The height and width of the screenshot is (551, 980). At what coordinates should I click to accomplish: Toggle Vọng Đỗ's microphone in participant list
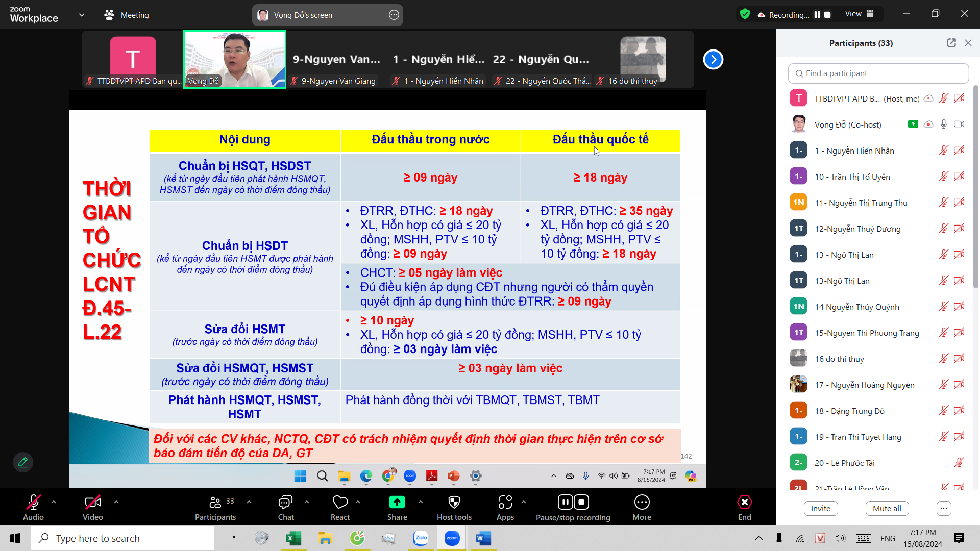[944, 124]
